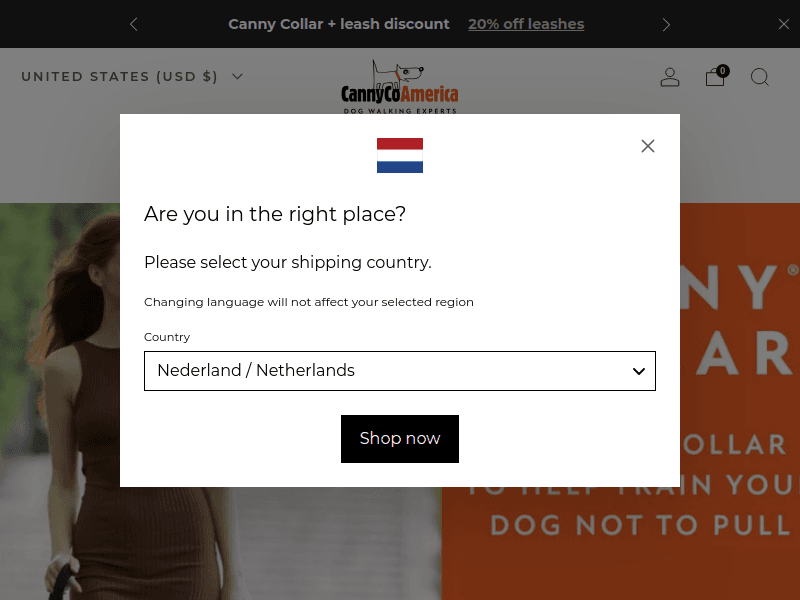Open the site search magnifier
This screenshot has height=600, width=800.
760,77
